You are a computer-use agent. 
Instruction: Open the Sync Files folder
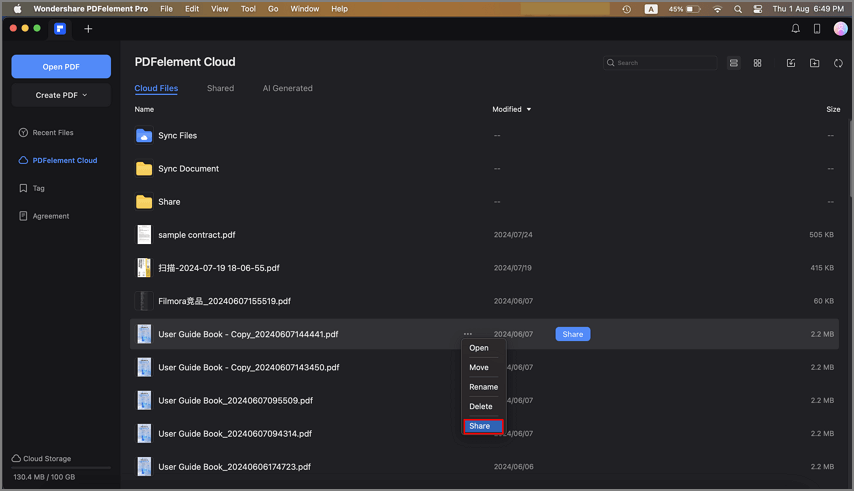click(177, 136)
